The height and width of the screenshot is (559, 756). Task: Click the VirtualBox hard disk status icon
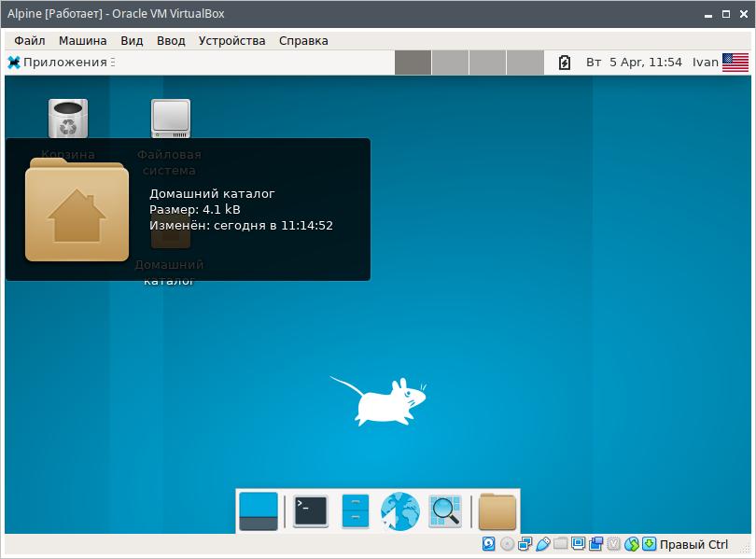pos(488,544)
